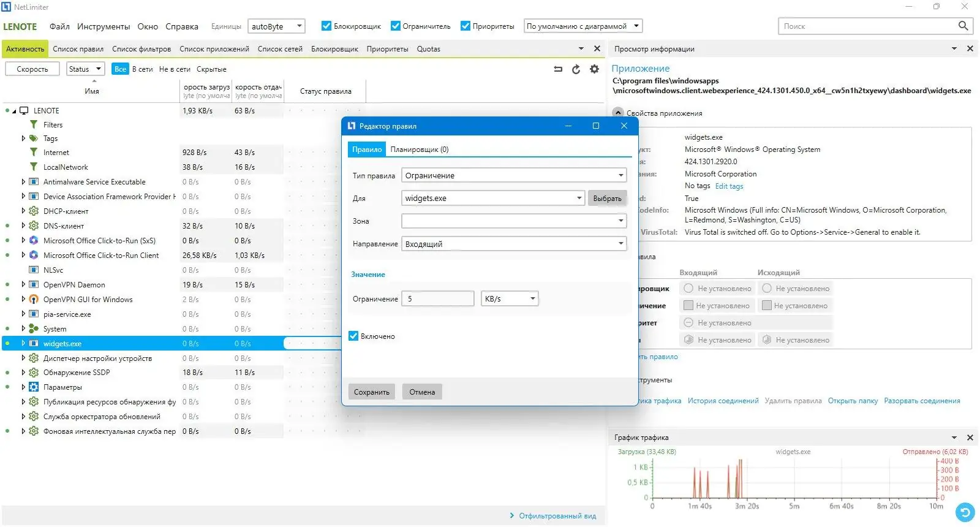Open the История соединений link
980x527 pixels.
(x=723, y=401)
